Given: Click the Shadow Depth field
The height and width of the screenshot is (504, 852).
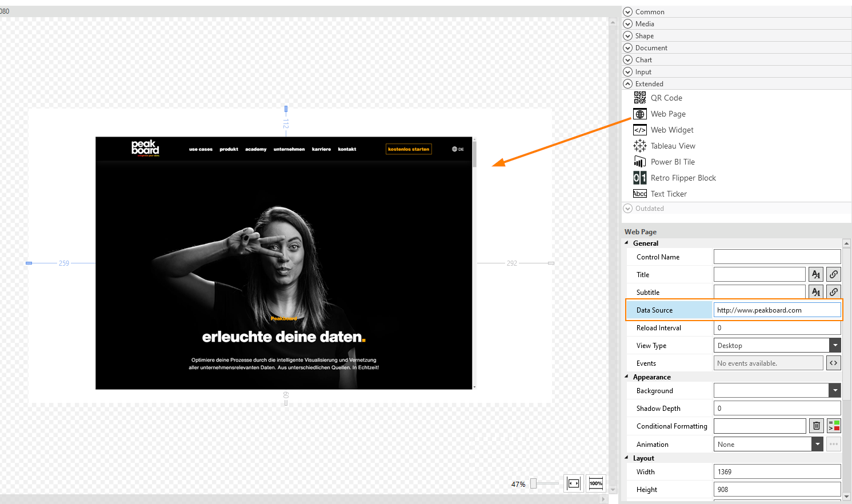Looking at the screenshot, I should pos(777,408).
